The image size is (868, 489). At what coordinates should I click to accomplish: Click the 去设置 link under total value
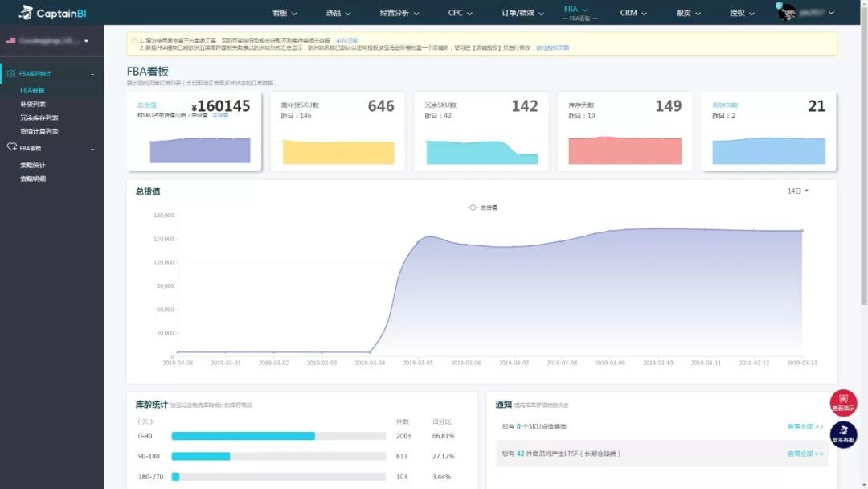coord(219,115)
